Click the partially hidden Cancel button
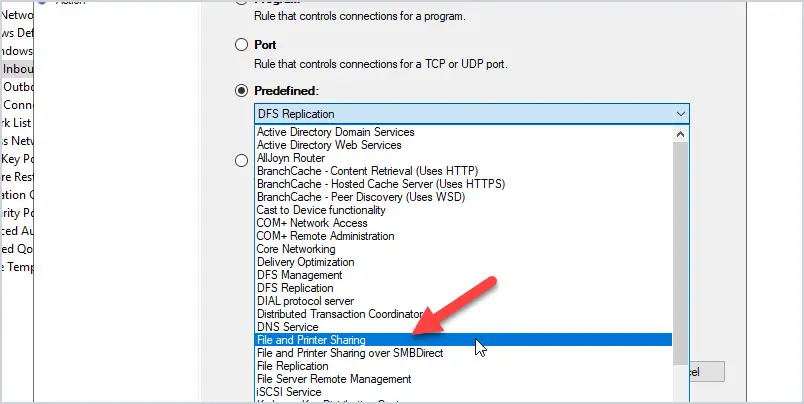The width and height of the screenshot is (804, 404). click(x=707, y=372)
